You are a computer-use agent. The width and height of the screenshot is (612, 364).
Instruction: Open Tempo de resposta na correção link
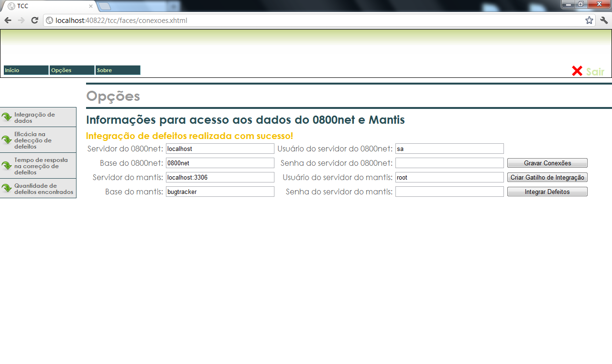click(x=38, y=166)
